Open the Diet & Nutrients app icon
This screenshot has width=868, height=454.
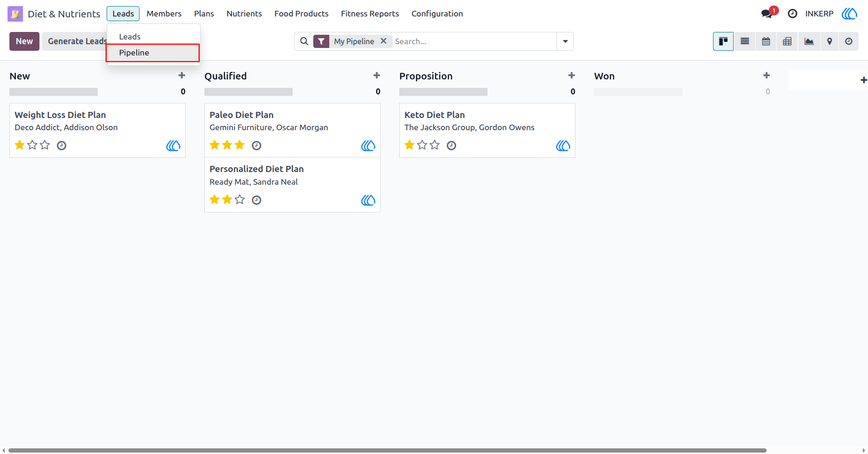coord(15,14)
